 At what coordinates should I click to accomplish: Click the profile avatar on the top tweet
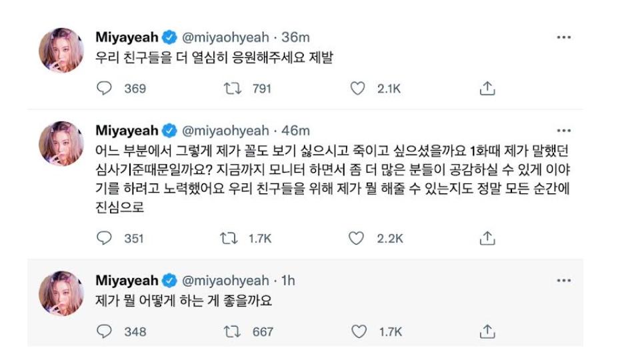pyautogui.click(x=61, y=50)
